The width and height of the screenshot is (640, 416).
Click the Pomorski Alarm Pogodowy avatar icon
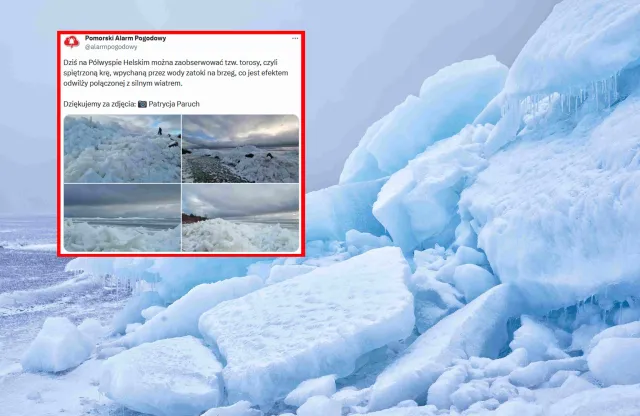[x=71, y=42]
